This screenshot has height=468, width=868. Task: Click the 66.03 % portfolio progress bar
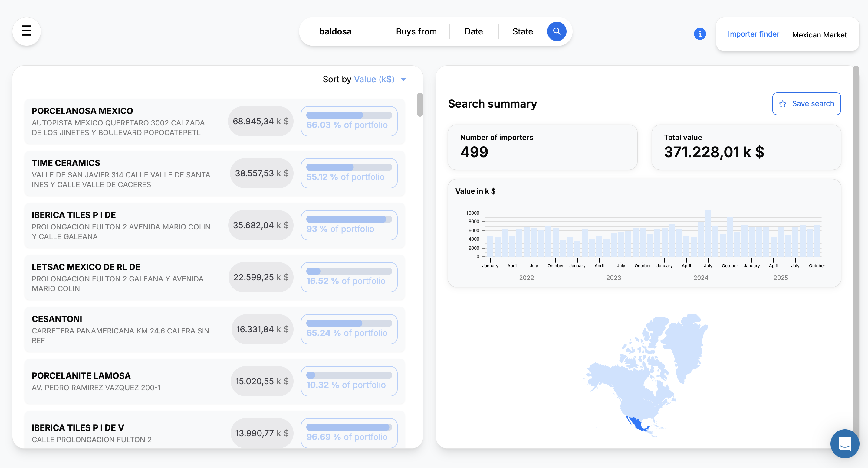click(349, 115)
